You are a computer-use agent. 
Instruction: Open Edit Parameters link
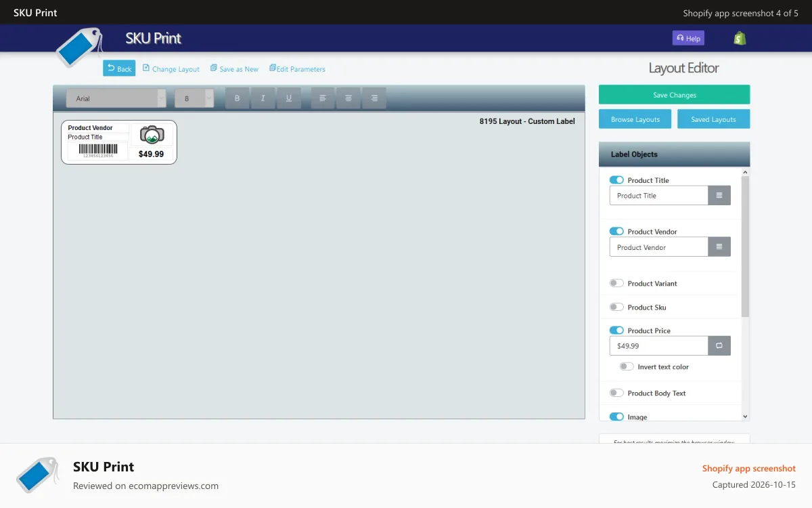coord(297,69)
